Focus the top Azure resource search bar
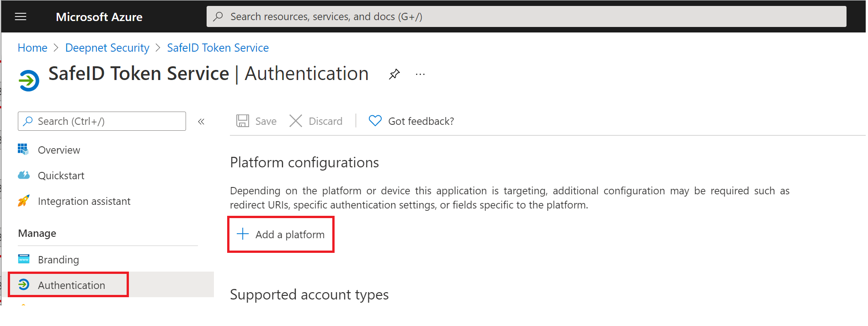Viewport: 868px width, 326px height. 526,17
